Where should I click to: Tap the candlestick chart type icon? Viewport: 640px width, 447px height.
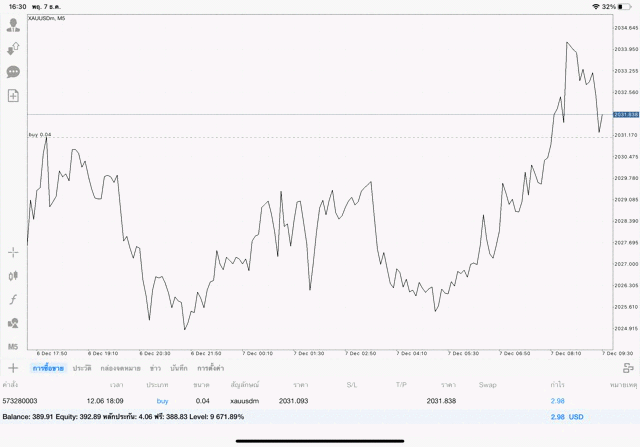[x=14, y=275]
